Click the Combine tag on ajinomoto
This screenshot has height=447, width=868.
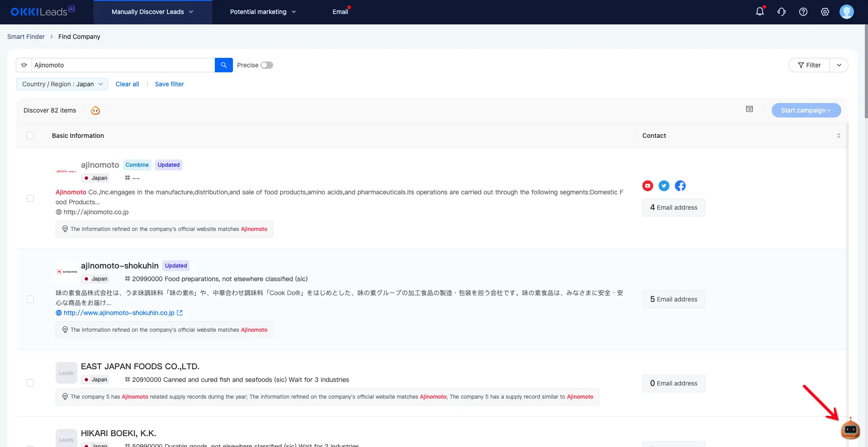point(137,165)
